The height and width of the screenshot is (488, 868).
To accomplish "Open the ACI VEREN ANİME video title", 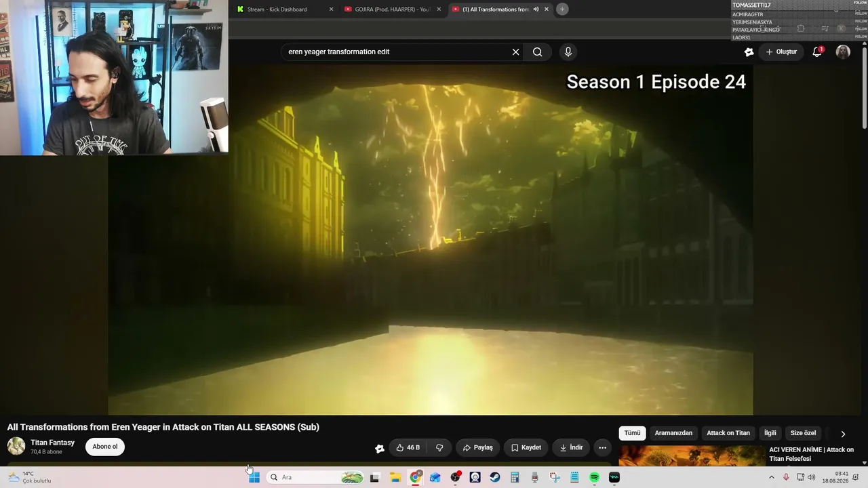I will 812,454.
